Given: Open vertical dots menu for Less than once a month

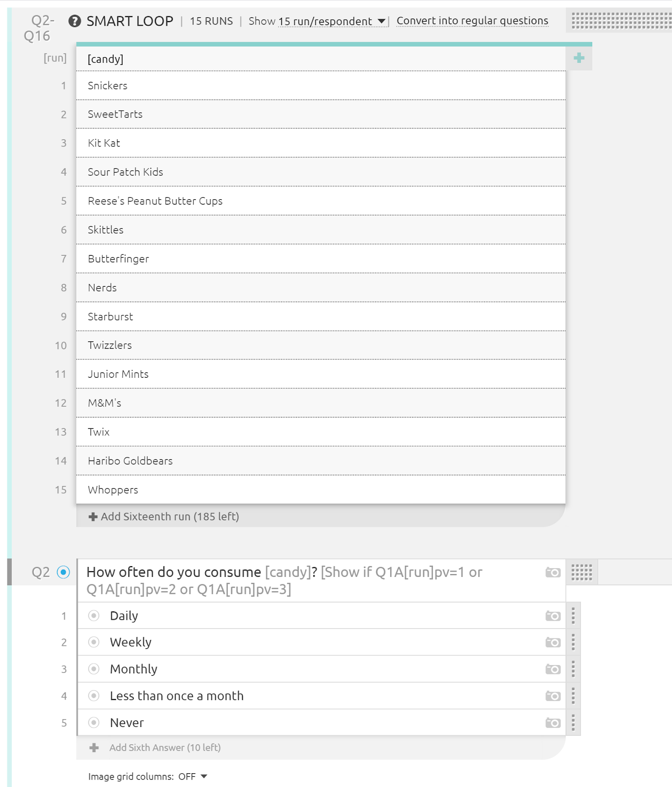Looking at the screenshot, I should click(573, 696).
